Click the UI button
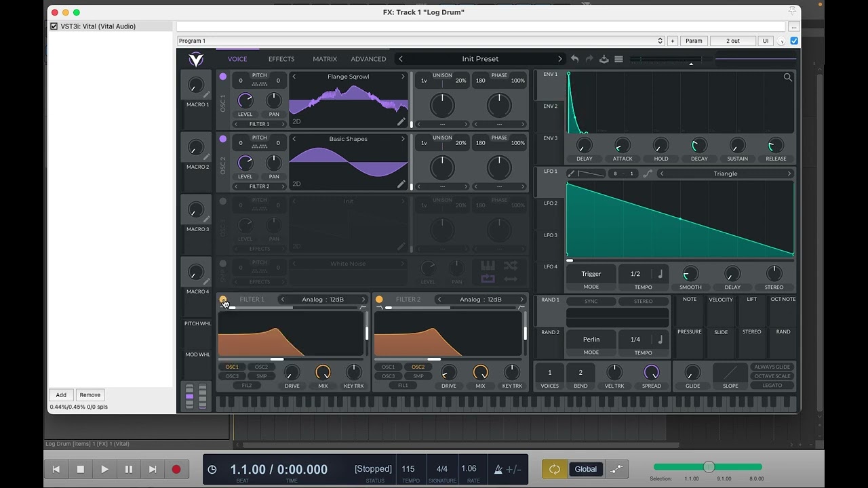The image size is (868, 488). pos(766,41)
